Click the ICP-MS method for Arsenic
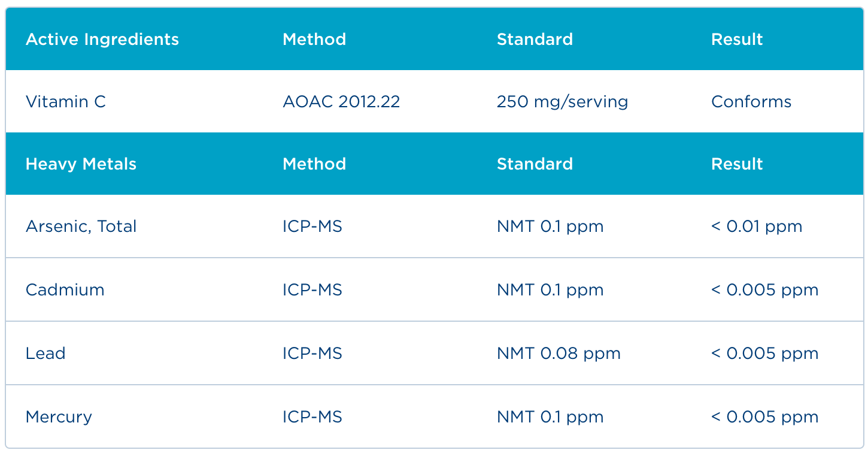Viewport: 868px width, 456px height. click(x=312, y=227)
